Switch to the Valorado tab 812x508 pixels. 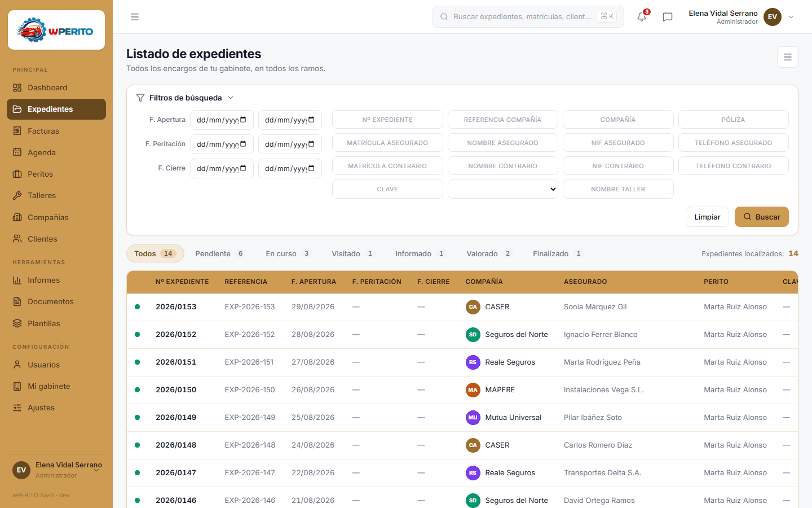coord(489,253)
